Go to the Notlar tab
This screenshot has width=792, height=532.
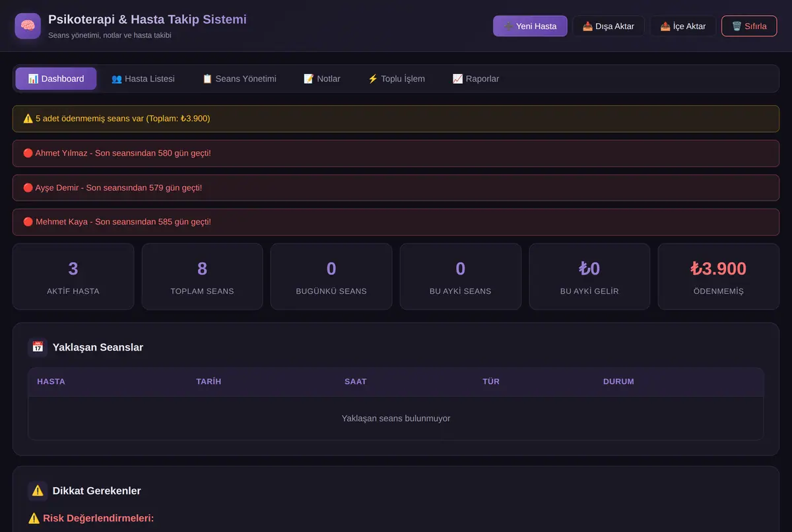click(x=322, y=79)
